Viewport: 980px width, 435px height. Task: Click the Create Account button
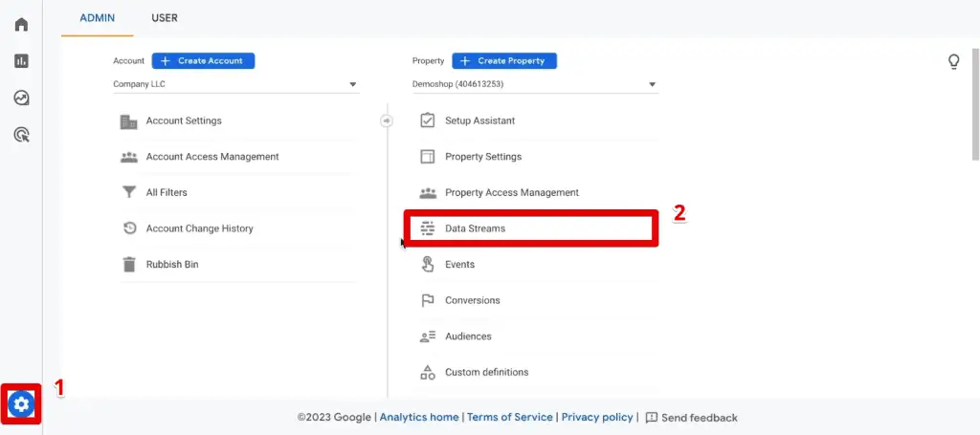click(x=203, y=60)
